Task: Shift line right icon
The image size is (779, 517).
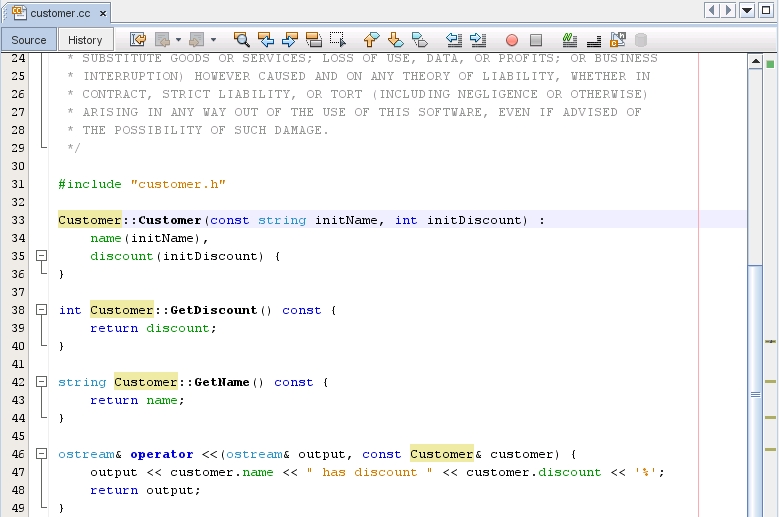Action: point(478,40)
